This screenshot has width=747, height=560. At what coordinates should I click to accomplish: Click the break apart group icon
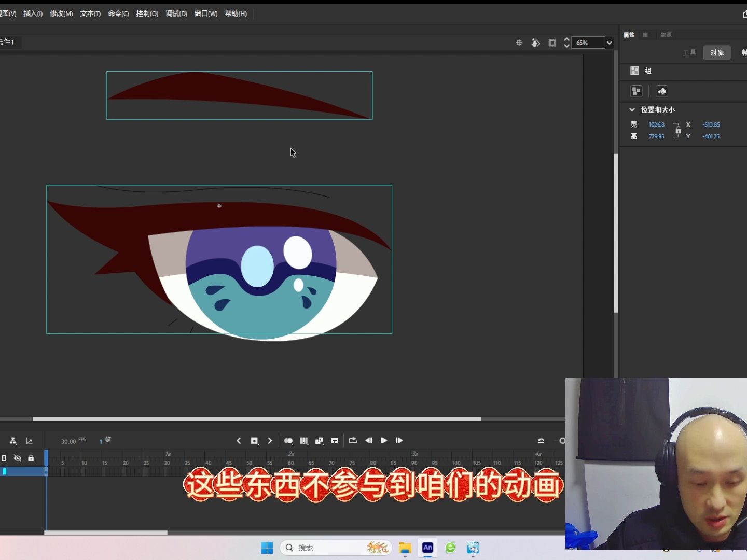point(636,91)
